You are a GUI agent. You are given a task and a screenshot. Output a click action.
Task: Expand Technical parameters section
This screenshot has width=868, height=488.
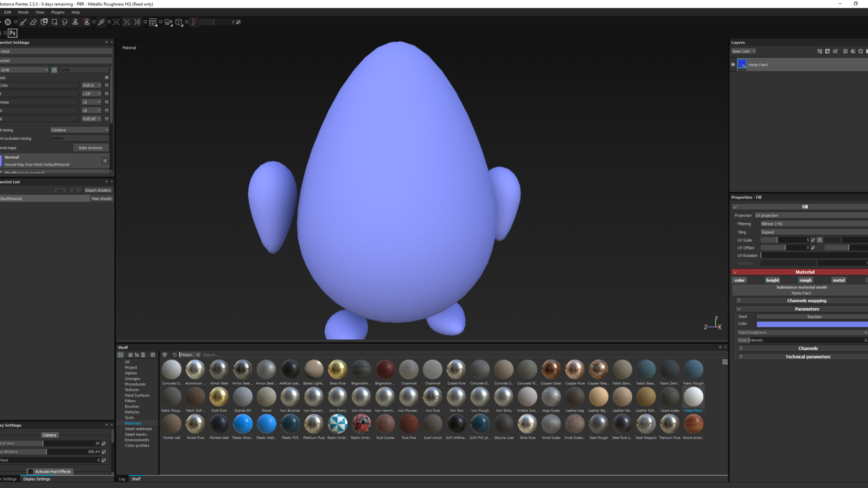click(x=741, y=357)
